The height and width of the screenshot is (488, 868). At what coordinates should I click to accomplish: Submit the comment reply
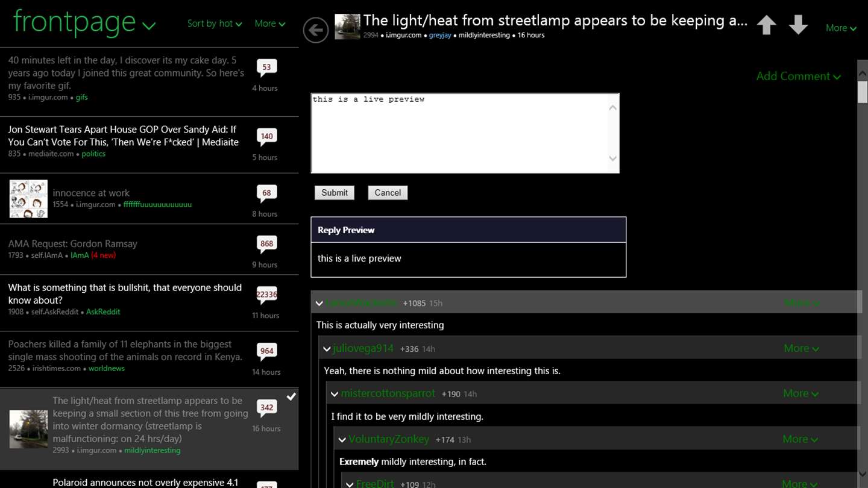[335, 193]
